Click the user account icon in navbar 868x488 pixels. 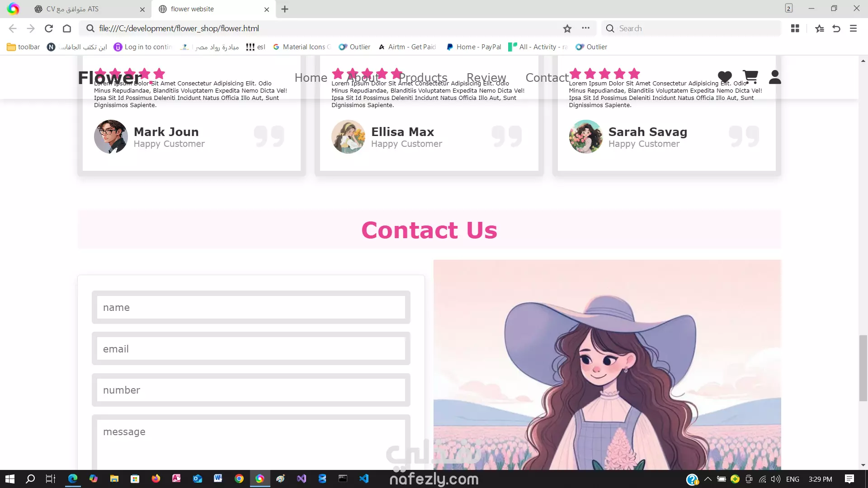pyautogui.click(x=775, y=77)
